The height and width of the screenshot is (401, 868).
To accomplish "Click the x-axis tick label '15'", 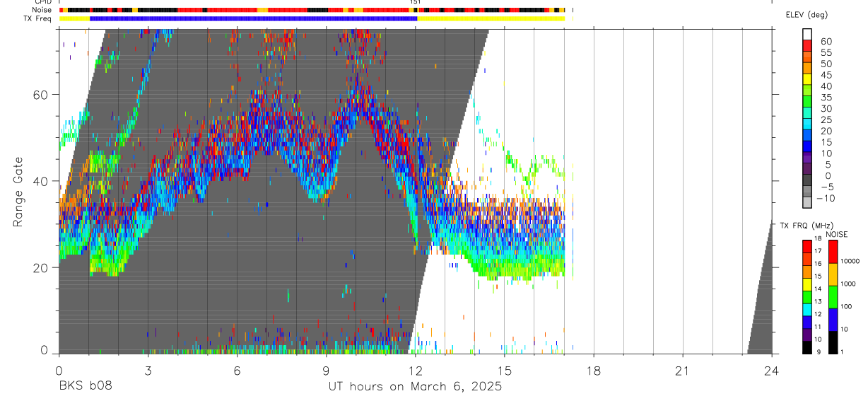I will 505,370.
